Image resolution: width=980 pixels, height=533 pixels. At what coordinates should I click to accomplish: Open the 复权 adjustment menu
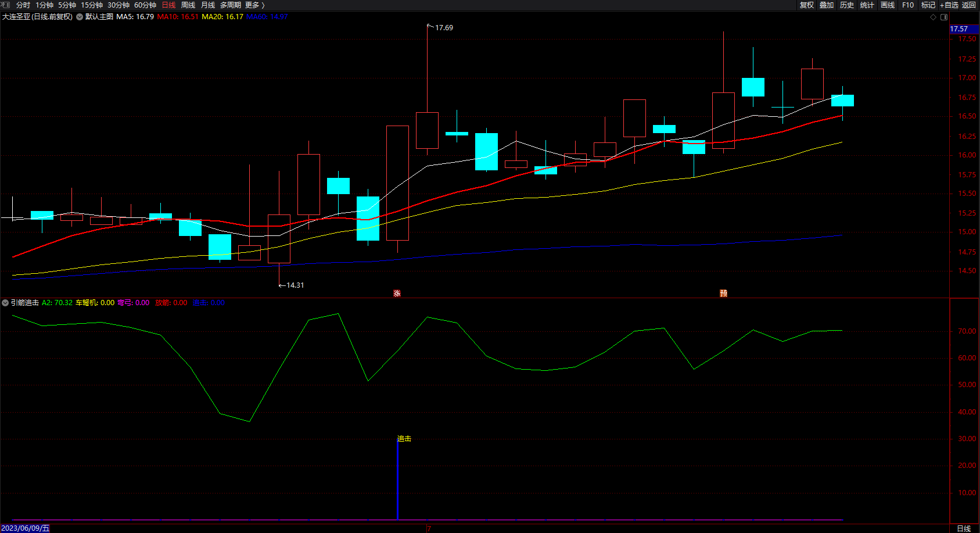tap(807, 5)
